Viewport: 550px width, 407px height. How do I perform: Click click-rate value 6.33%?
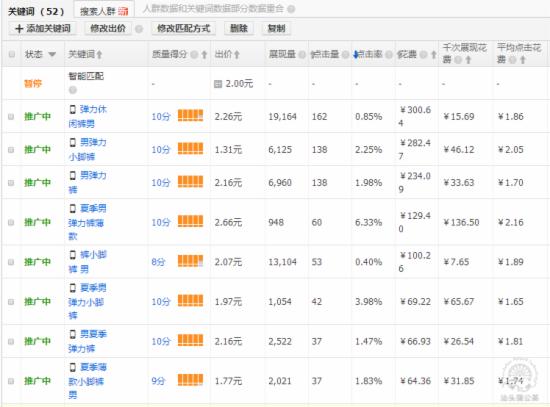(x=369, y=222)
